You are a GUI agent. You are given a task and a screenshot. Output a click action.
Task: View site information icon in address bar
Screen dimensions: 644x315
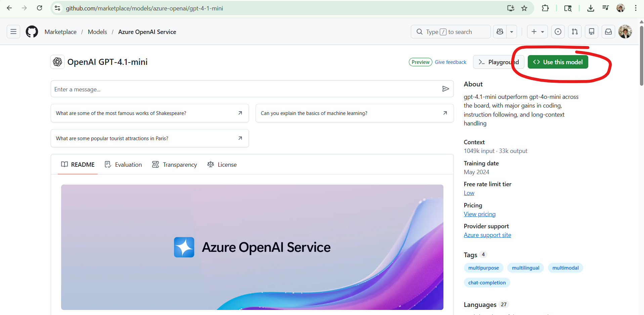[x=57, y=8]
